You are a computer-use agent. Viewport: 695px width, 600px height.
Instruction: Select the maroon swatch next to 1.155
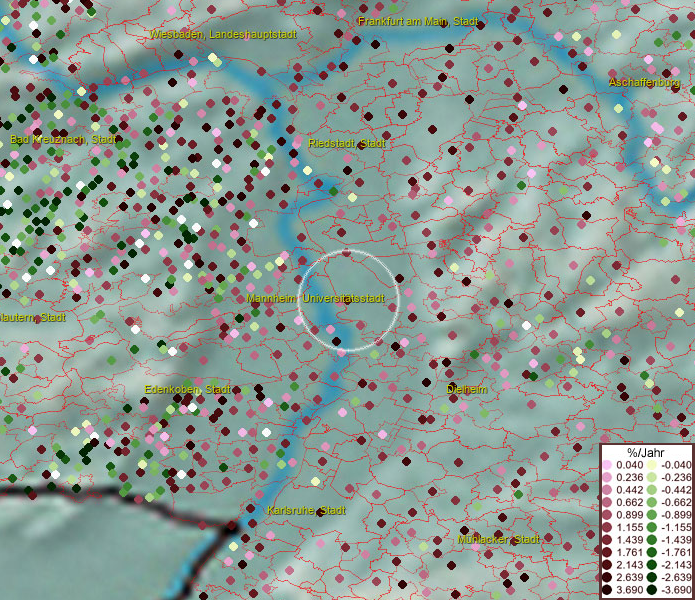607,527
